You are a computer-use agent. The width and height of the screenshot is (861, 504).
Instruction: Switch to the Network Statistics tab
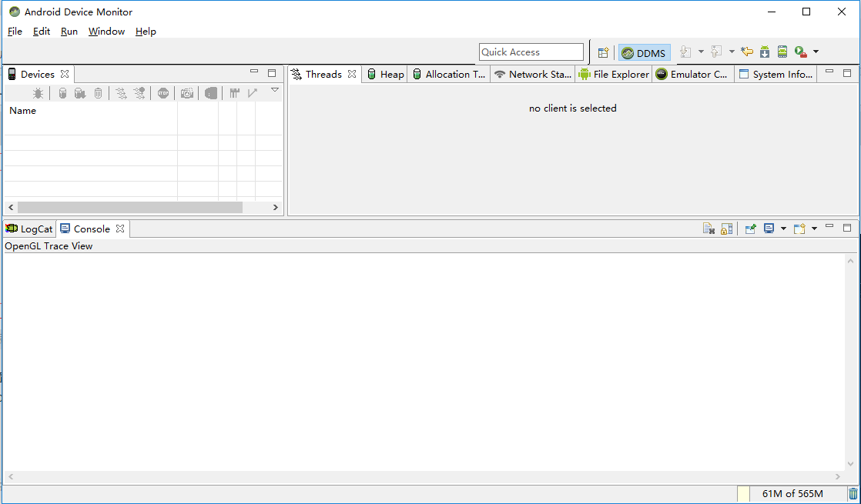point(533,74)
